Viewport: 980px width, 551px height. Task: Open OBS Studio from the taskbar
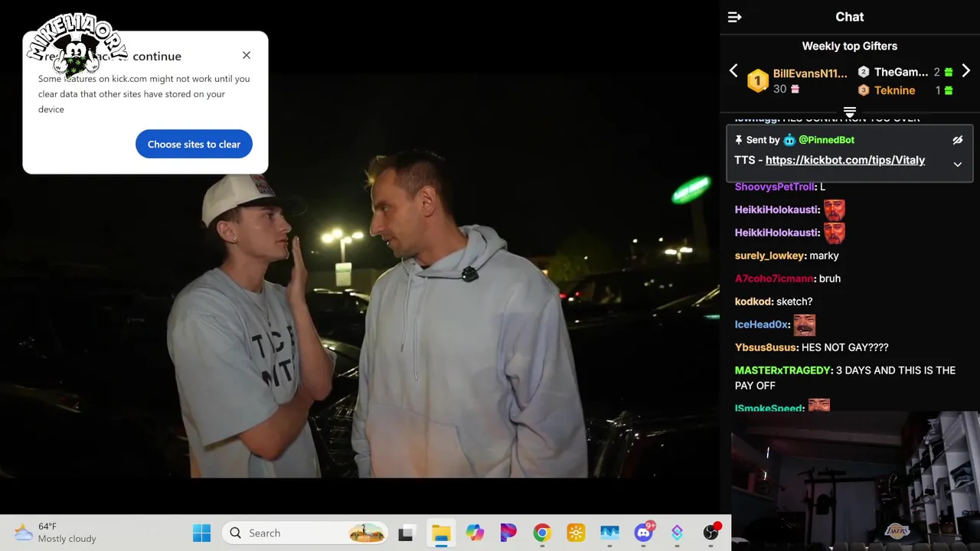click(x=711, y=533)
